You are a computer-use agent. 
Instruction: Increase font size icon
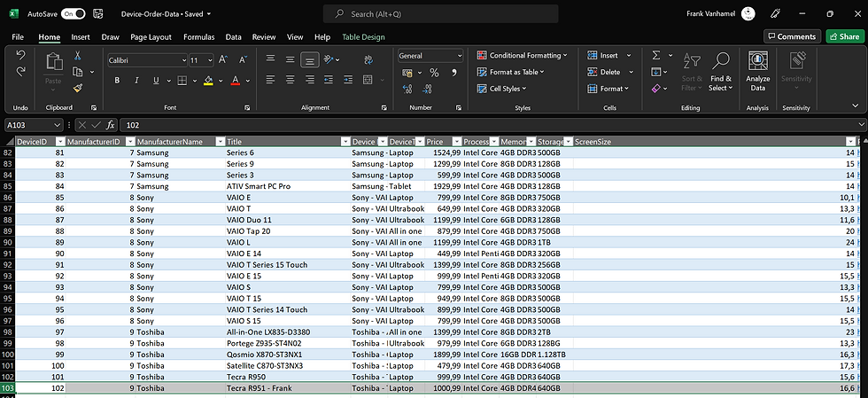pos(222,59)
